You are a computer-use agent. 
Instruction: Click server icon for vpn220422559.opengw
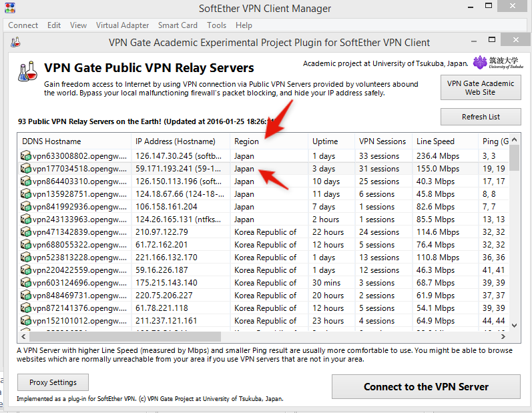[26, 270]
